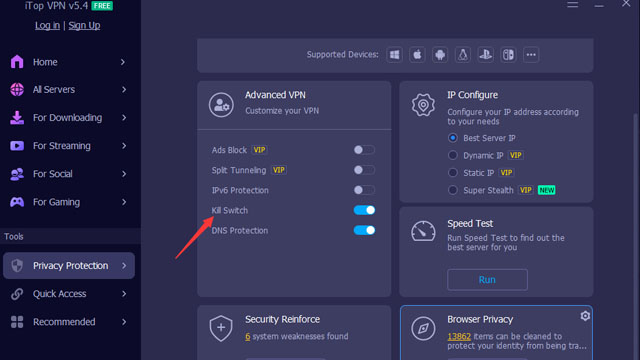The width and height of the screenshot is (640, 360).
Task: Expand the Recommended chevron arrow
Action: (x=124, y=322)
